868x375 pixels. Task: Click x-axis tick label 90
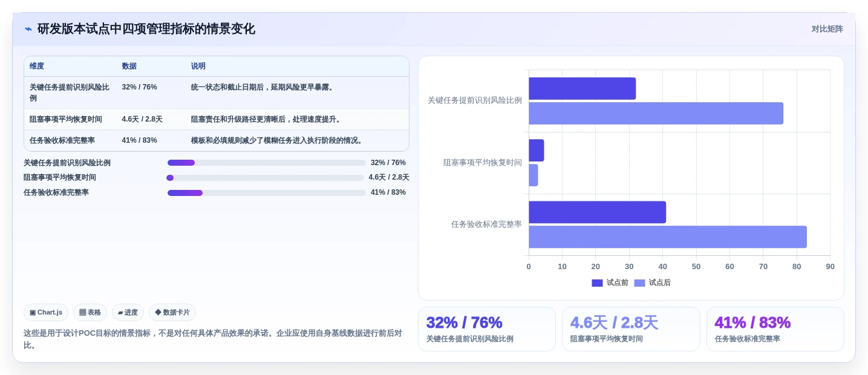click(830, 267)
